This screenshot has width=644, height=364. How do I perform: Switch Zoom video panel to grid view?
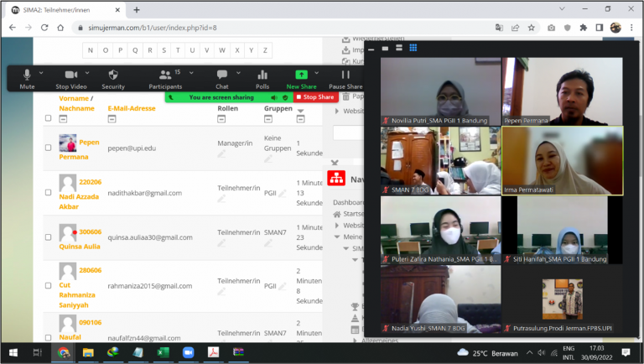[413, 48]
